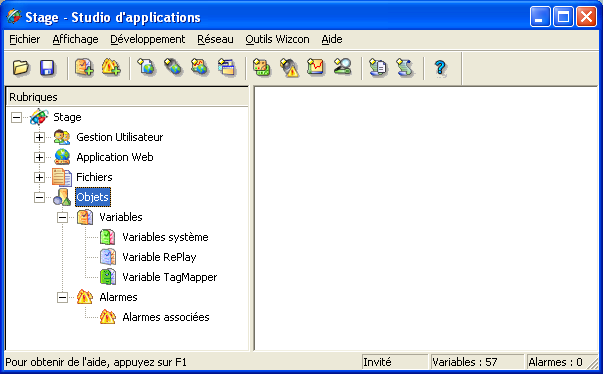Click the new page with globe icon

146,67
